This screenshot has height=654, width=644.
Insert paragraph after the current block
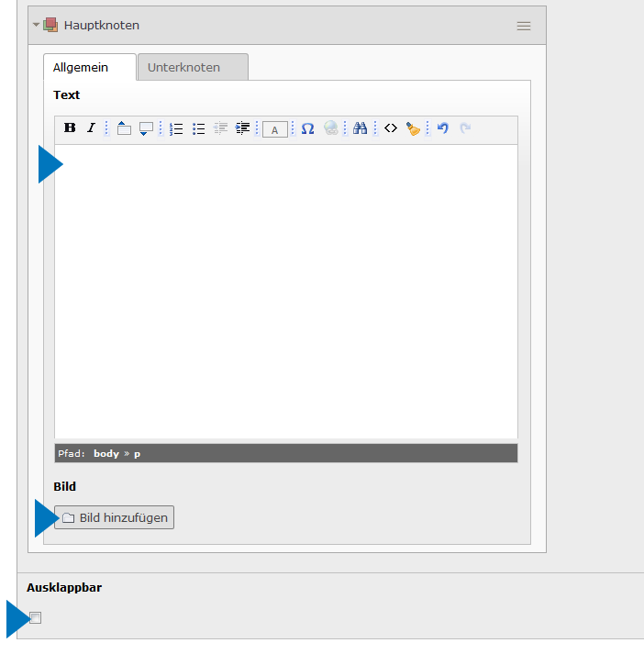coord(146,128)
